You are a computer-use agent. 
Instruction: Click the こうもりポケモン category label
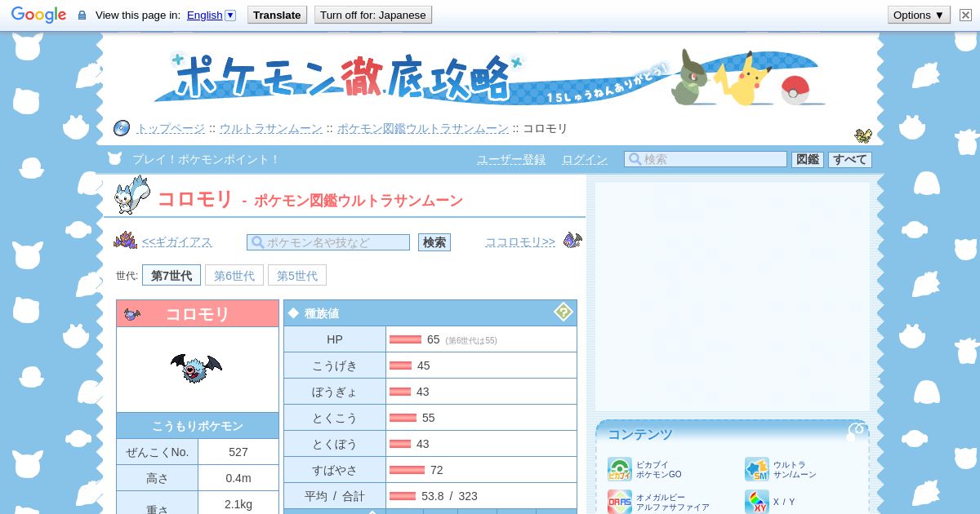198,426
